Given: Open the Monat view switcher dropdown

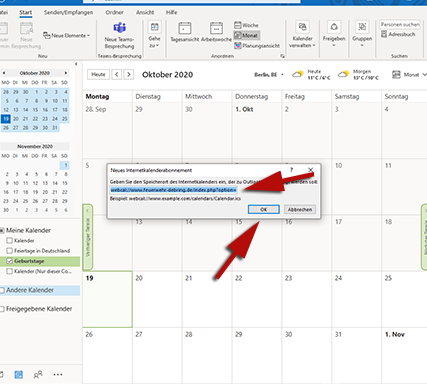Looking at the screenshot, I should pyautogui.click(x=409, y=75).
